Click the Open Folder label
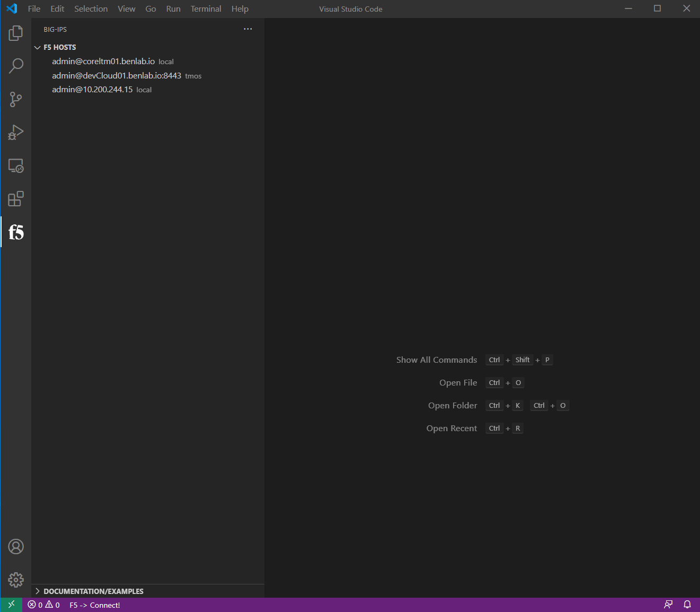 (x=453, y=405)
